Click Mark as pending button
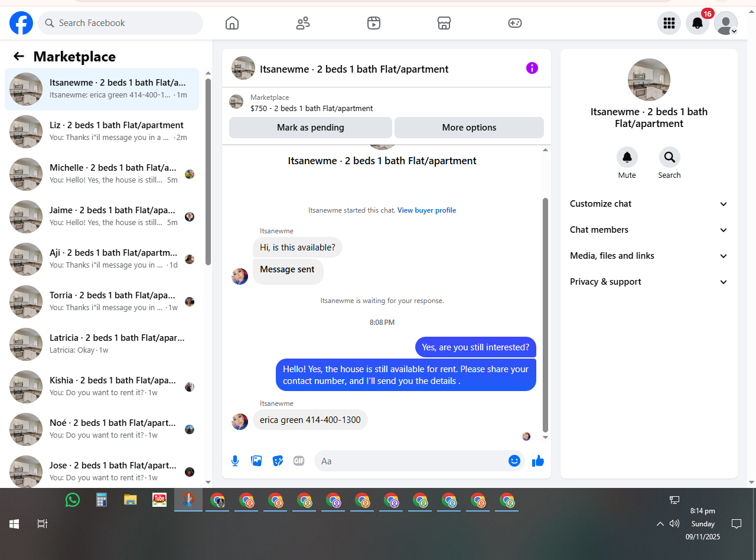The image size is (756, 560). (311, 128)
